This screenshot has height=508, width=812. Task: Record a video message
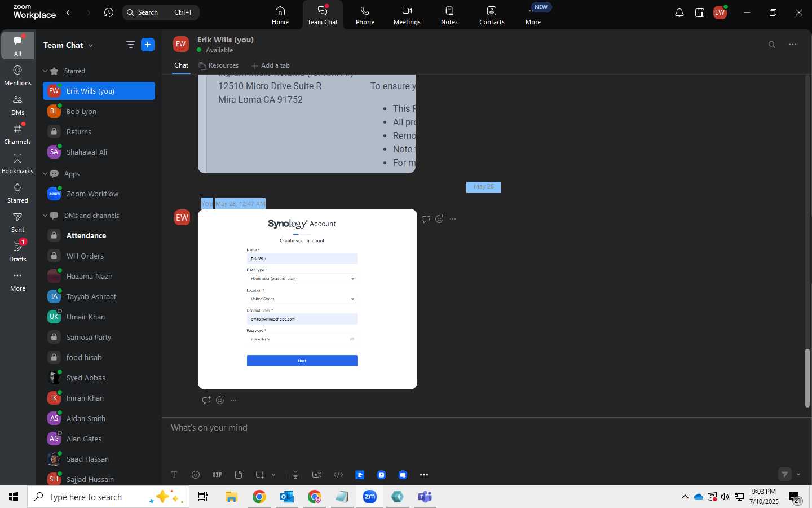coord(316,475)
